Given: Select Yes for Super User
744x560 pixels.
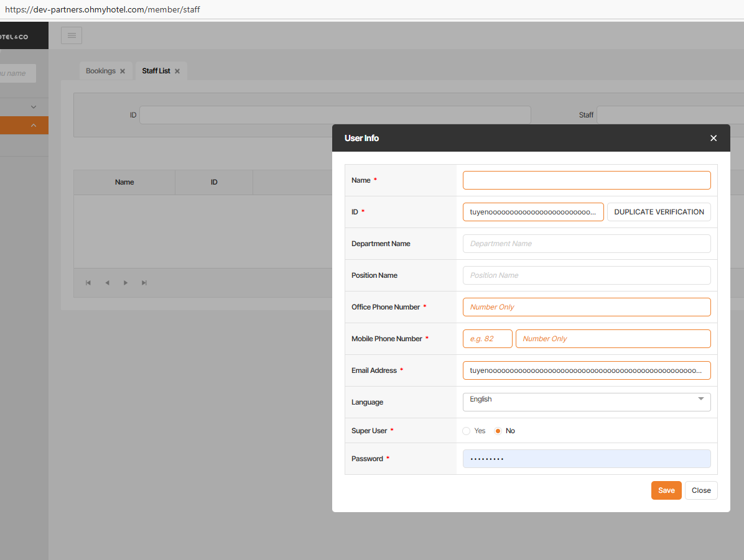Looking at the screenshot, I should (467, 431).
